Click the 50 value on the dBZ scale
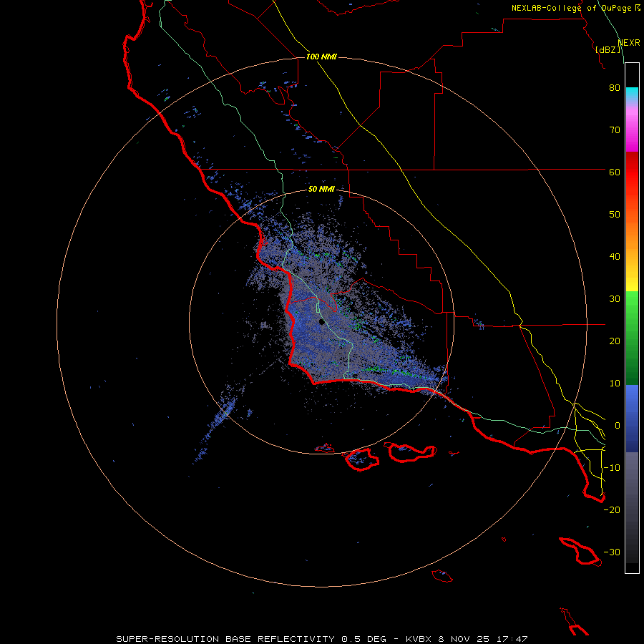 [615, 215]
